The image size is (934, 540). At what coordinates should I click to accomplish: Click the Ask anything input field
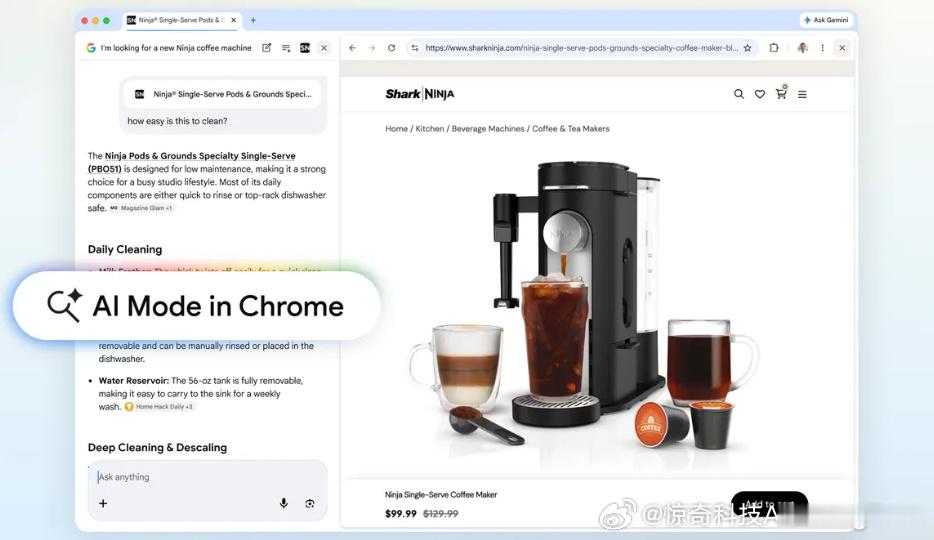pyautogui.click(x=207, y=477)
